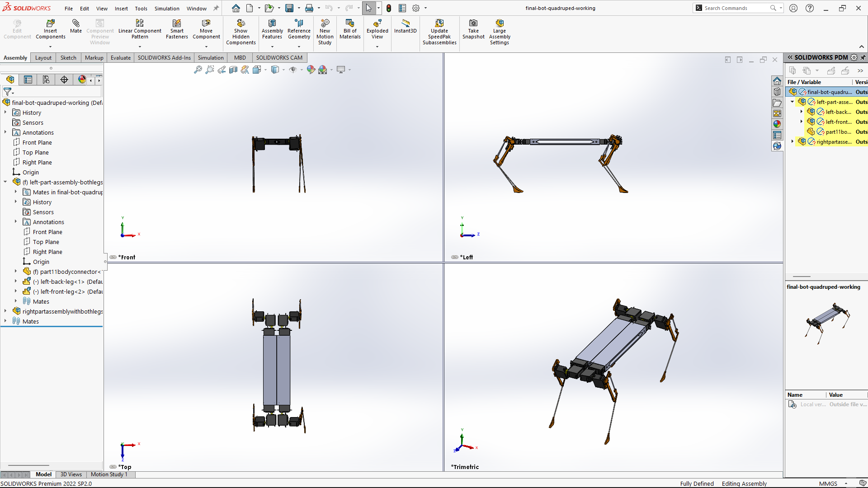Viewport: 868px width, 488px height.
Task: Select the Zoom to Fit icon
Action: point(198,70)
